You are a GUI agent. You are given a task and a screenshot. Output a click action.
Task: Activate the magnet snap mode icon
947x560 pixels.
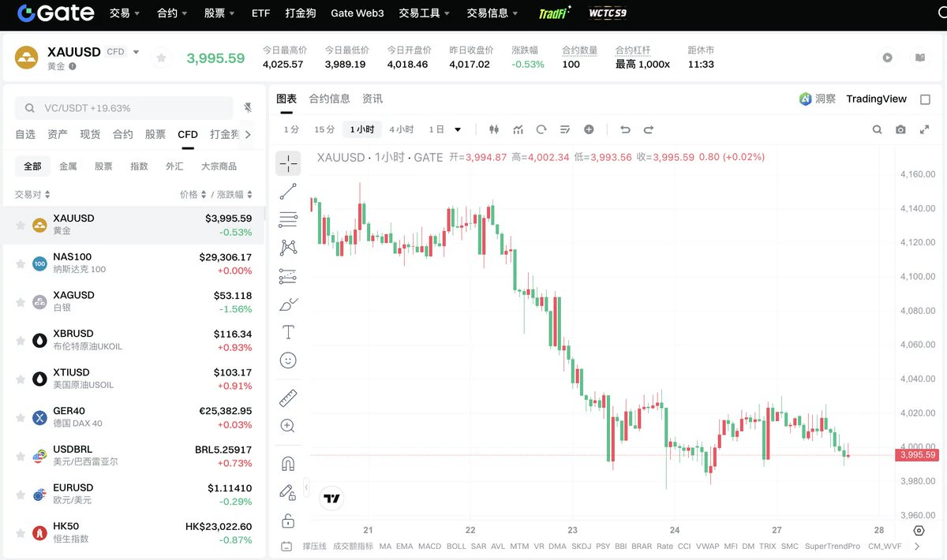288,464
